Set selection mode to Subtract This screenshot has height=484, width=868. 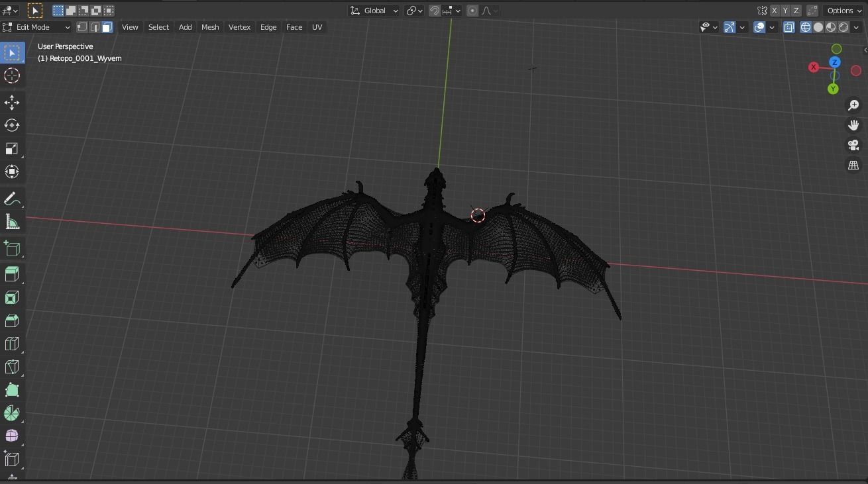83,11
